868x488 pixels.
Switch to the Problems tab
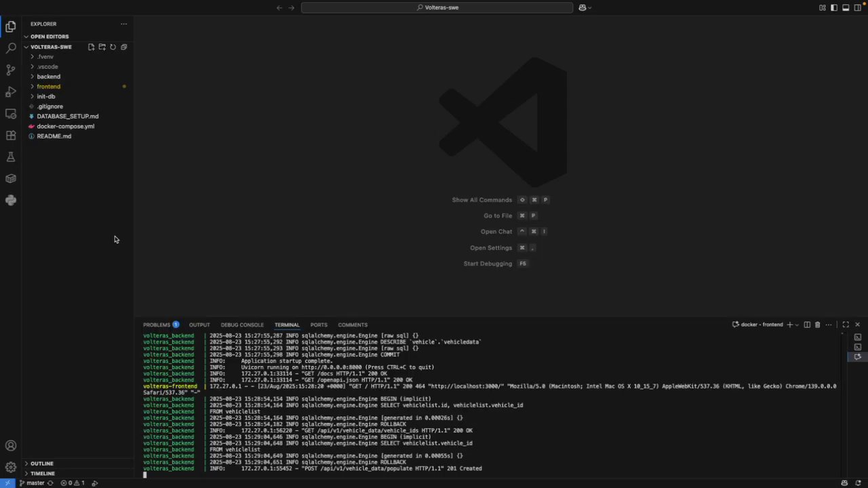[161, 325]
